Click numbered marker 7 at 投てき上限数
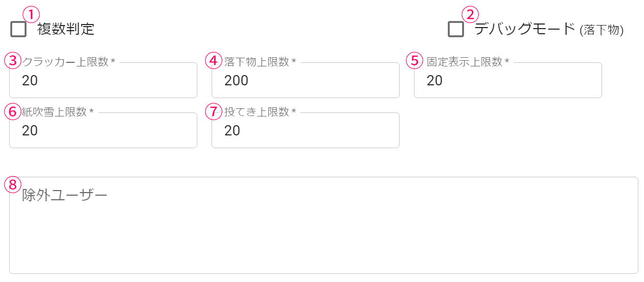644x282 pixels. pos(214,111)
